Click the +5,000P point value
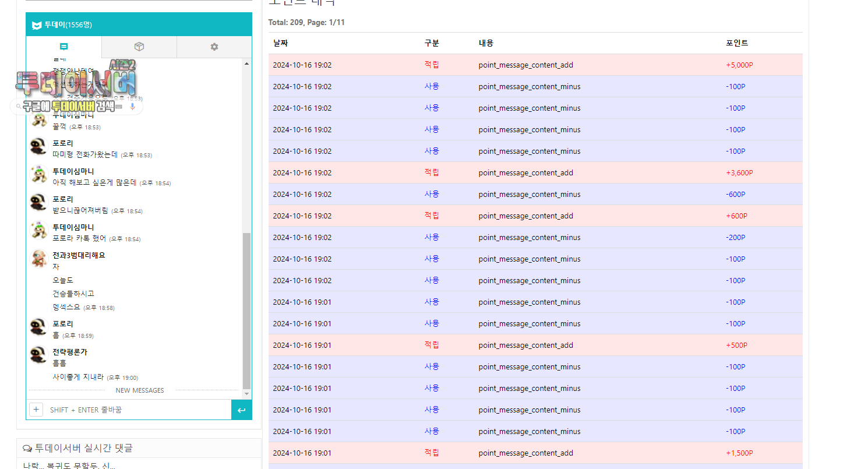 pos(739,65)
